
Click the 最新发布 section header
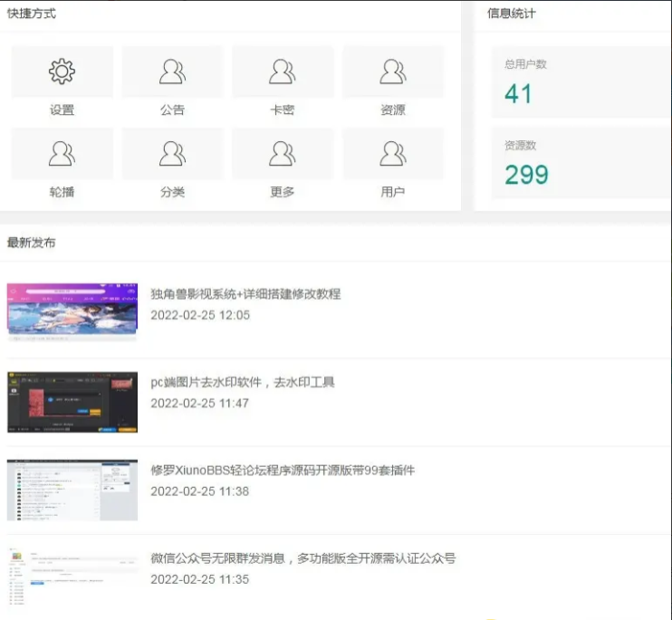pos(31,243)
